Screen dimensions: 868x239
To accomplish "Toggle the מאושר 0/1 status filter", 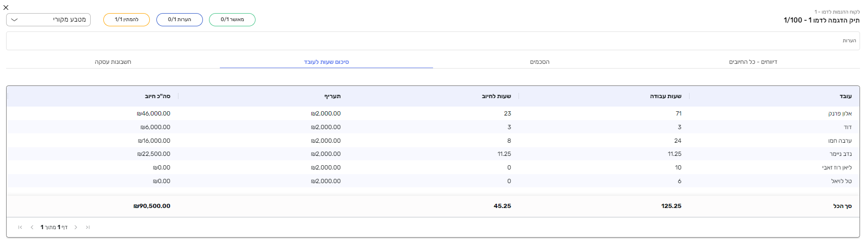I will tap(232, 20).
